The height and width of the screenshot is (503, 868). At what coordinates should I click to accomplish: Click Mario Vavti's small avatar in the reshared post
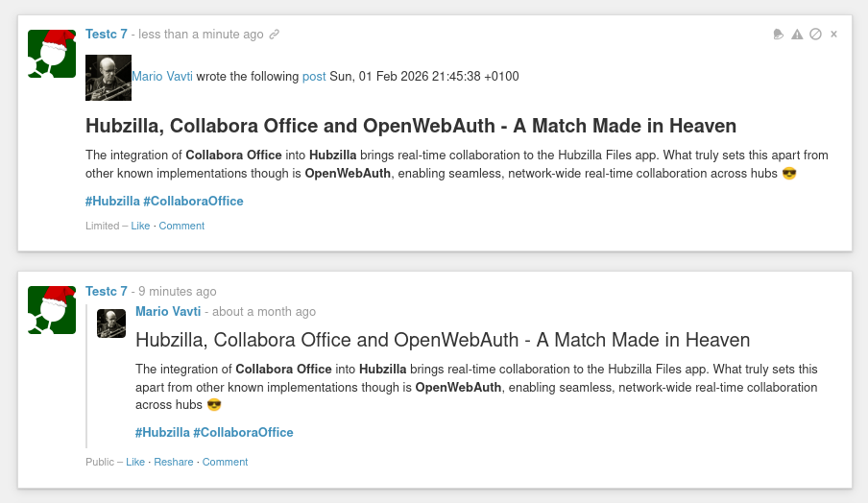coord(111,323)
